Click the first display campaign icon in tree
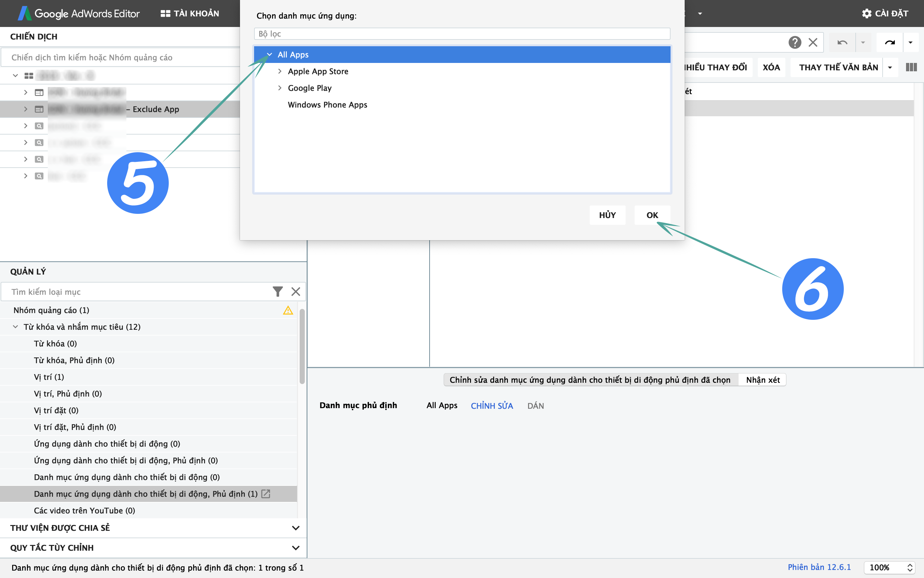The width and height of the screenshot is (924, 578). [x=39, y=92]
